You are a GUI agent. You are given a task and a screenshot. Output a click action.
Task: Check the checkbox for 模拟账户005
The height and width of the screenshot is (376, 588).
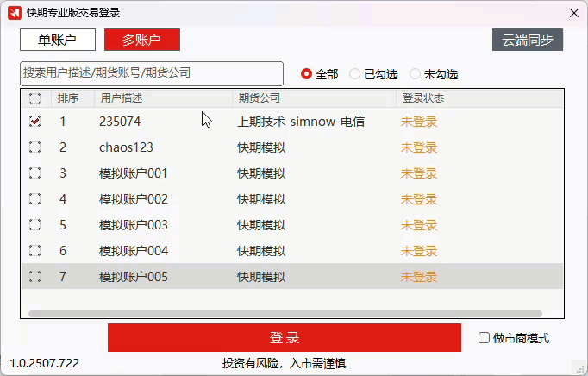[34, 277]
